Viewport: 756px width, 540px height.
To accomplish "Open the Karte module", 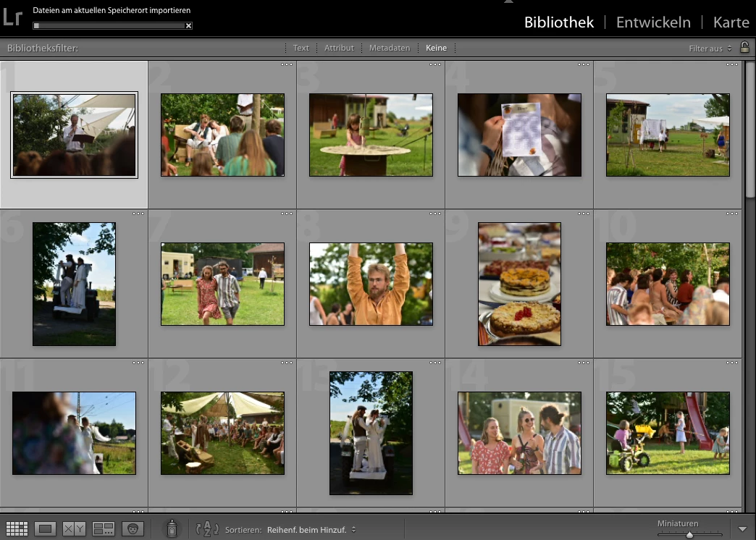I will 731,22.
